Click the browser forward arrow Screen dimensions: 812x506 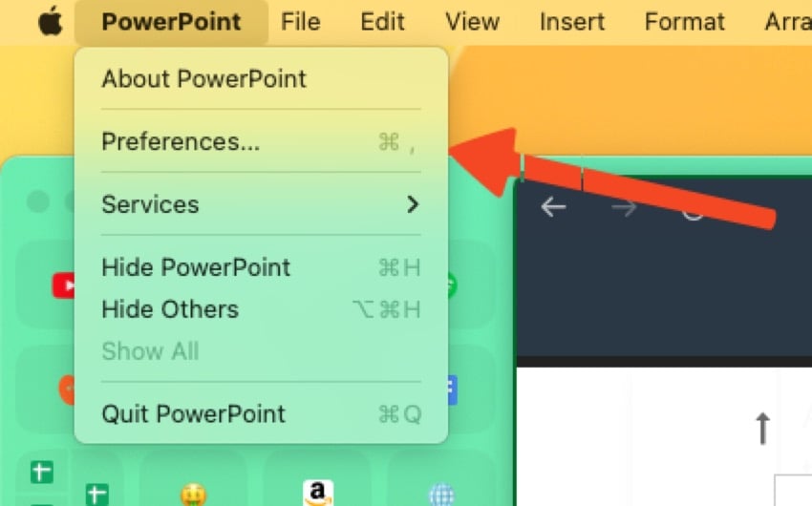tap(624, 207)
